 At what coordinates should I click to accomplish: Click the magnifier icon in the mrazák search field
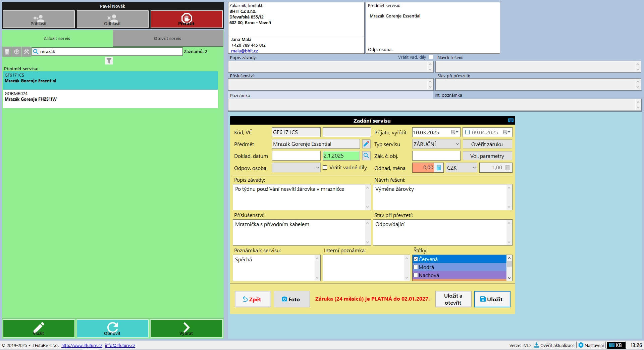pyautogui.click(x=36, y=52)
